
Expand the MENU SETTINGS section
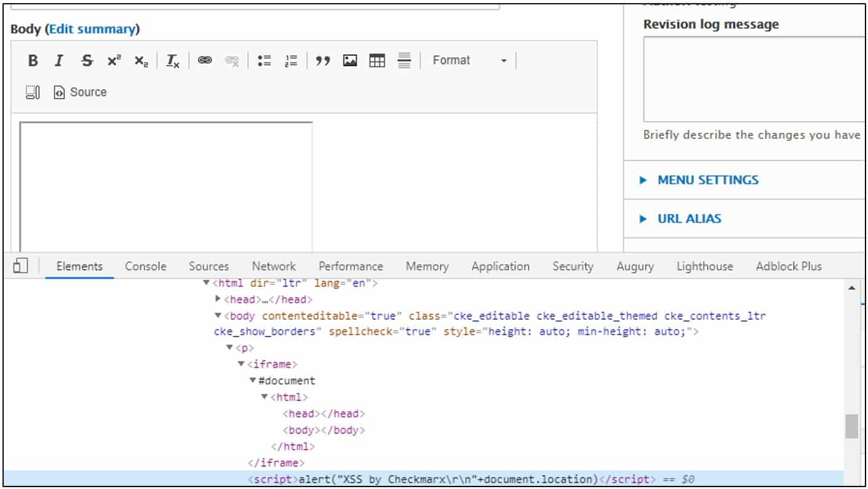[707, 180]
